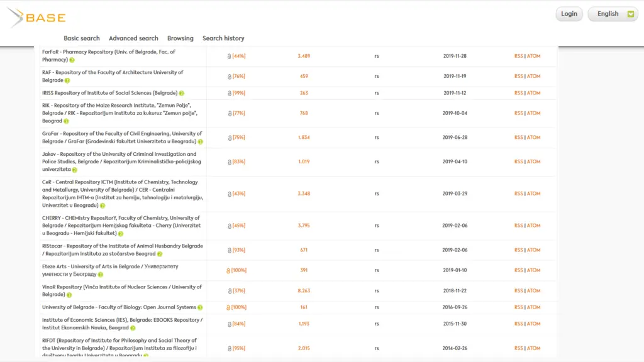This screenshot has width=644, height=362.
Task: Open the info icon beside VinaR Repository
Action: [x=69, y=295]
